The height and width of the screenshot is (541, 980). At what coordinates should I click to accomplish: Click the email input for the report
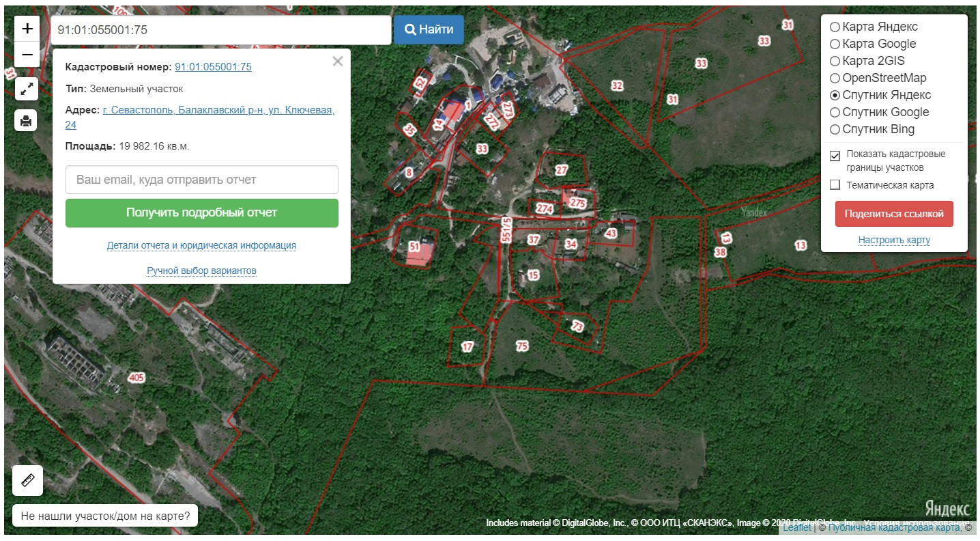pos(202,180)
